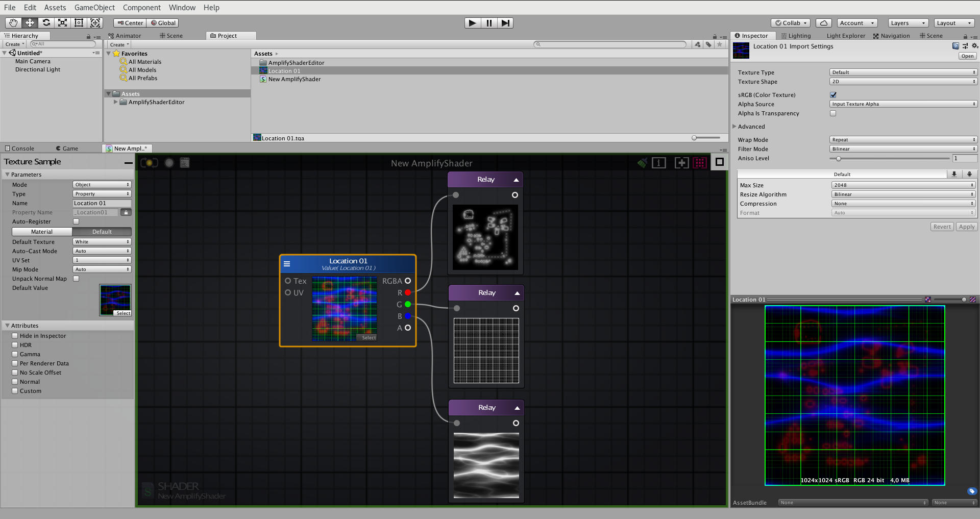
Task: Adjust the Aniso Level slider
Action: coord(890,158)
